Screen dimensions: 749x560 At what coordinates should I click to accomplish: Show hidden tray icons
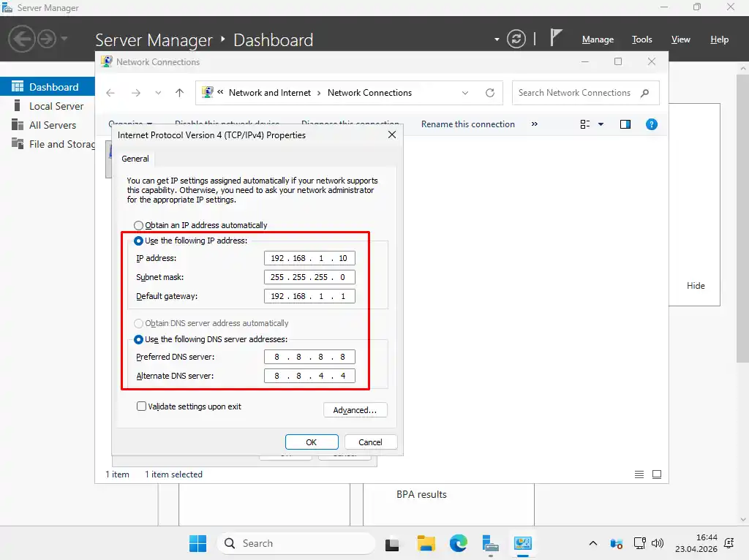(x=592, y=543)
